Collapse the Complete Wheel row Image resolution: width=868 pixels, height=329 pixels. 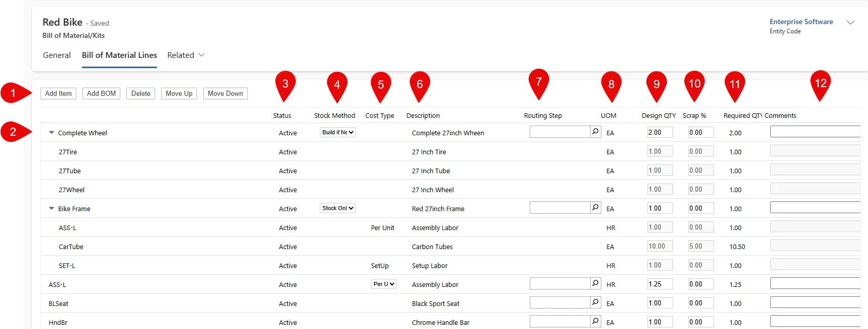[51, 133]
